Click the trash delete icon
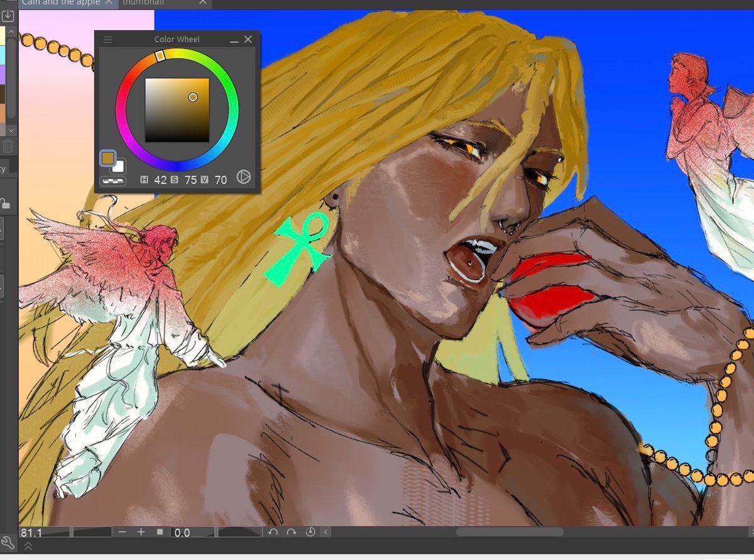The width and height of the screenshot is (754, 560). click(x=8, y=146)
